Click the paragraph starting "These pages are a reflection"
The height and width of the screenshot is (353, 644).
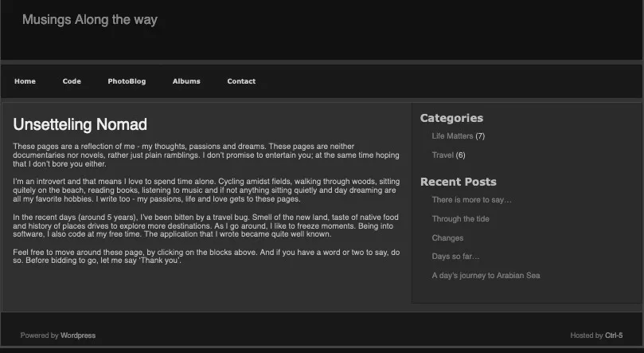click(205, 155)
